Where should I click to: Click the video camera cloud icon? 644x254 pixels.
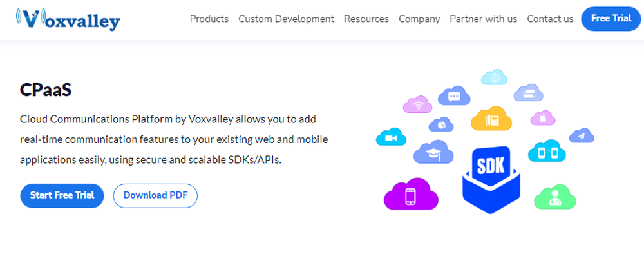tap(391, 137)
